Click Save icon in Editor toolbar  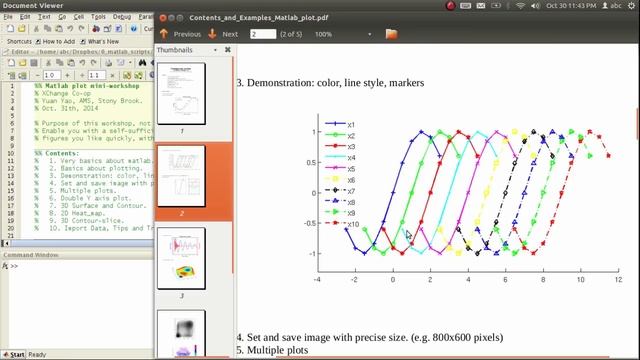34,63
